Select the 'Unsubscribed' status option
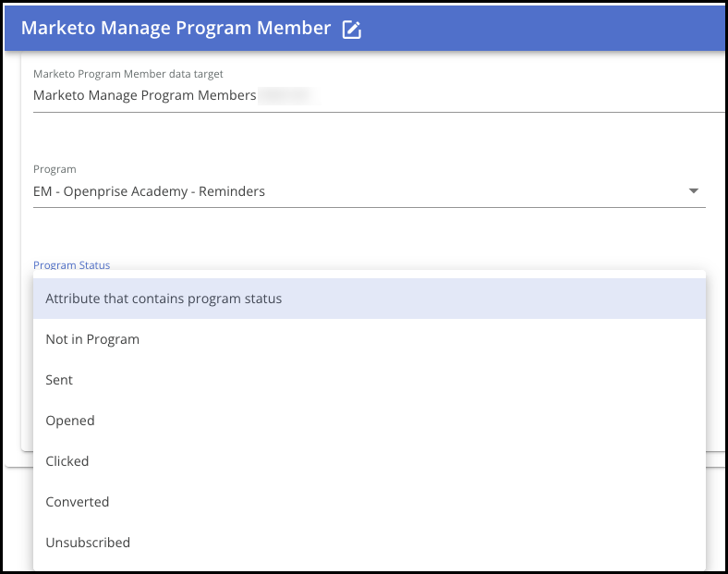728x574 pixels. coord(88,543)
